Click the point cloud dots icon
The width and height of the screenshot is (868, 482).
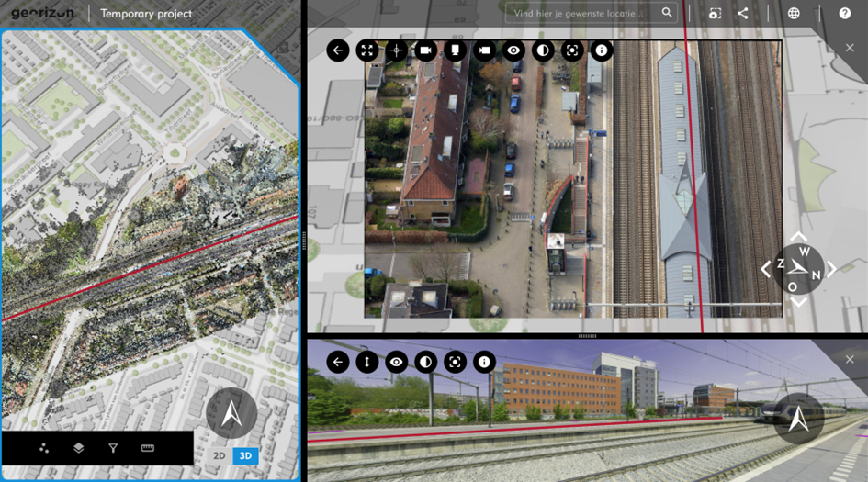pyautogui.click(x=44, y=448)
